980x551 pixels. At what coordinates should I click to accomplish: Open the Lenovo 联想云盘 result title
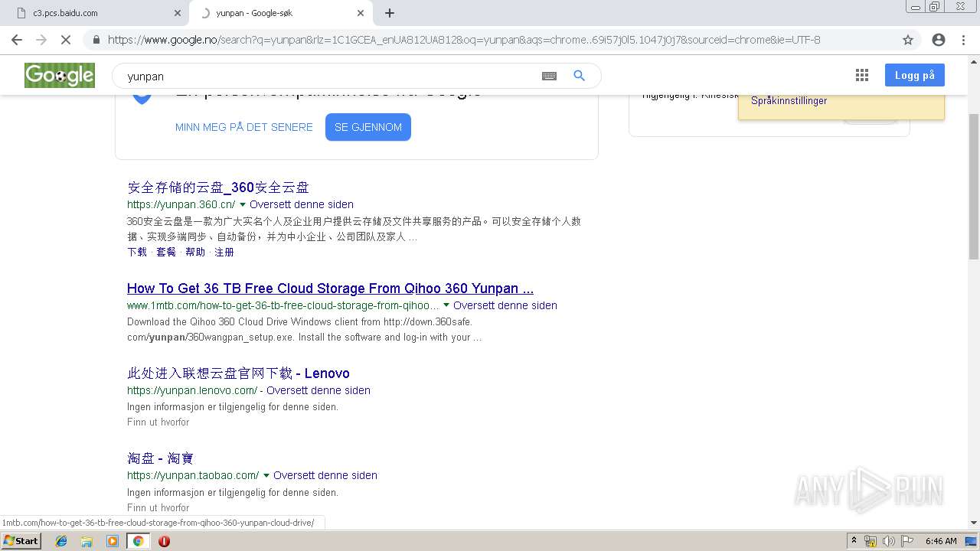(x=238, y=373)
